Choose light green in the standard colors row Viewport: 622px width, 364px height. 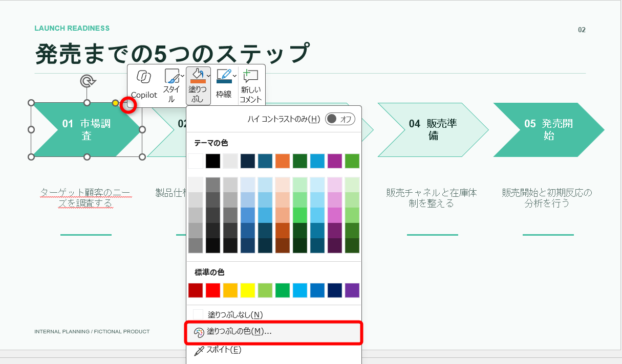click(x=265, y=290)
